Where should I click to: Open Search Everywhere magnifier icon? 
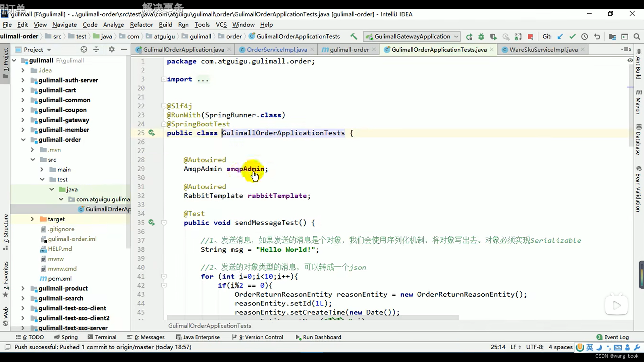pyautogui.click(x=637, y=37)
